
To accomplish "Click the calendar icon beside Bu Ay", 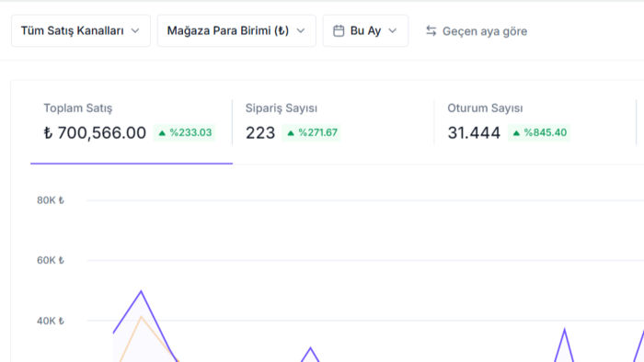I will (339, 30).
